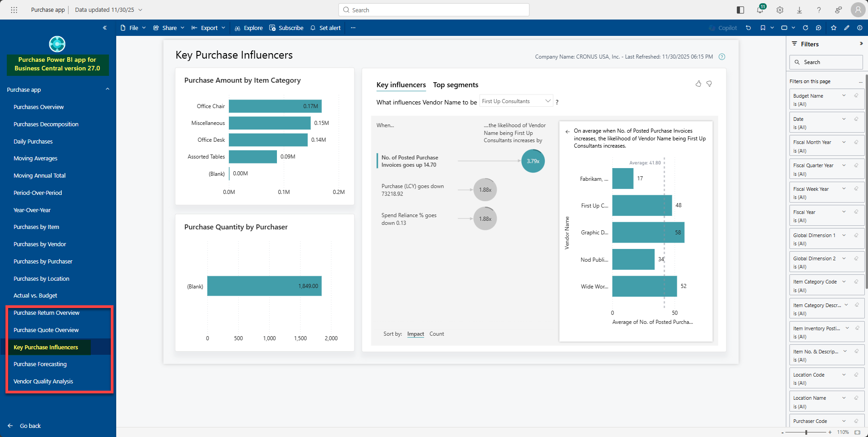Open the notifications bell
The width and height of the screenshot is (868, 437).
tap(760, 10)
